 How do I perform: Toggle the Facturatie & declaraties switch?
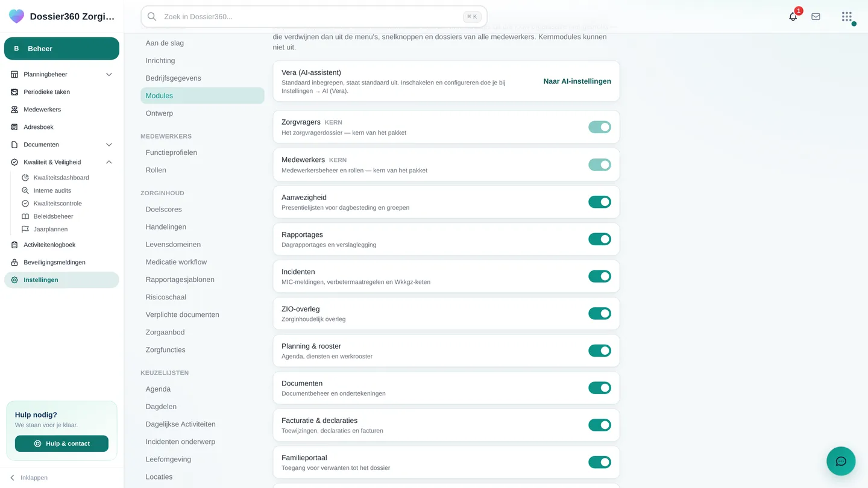[600, 425]
